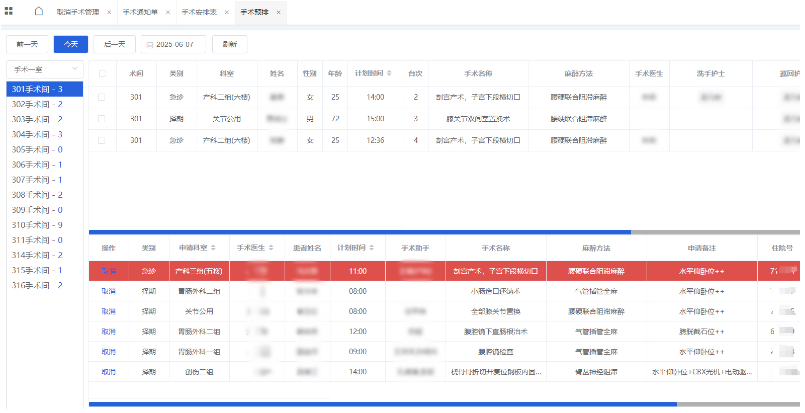Select room 308手术间
Image resolution: width=805 pixels, height=413 pixels.
[45, 195]
